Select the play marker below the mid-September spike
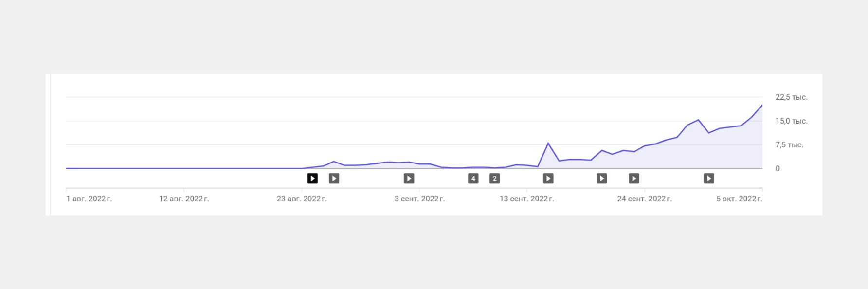Image resolution: width=868 pixels, height=289 pixels. (548, 179)
